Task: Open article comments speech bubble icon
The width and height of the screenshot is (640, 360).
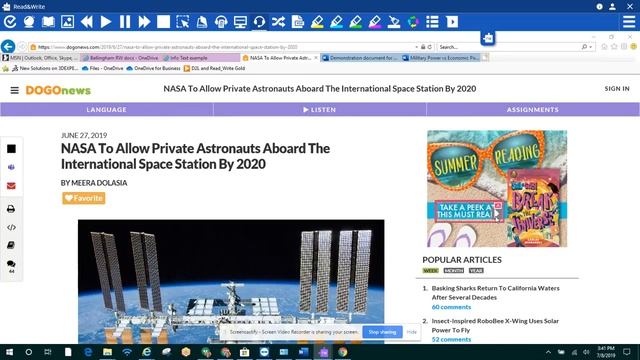Action: pos(11,264)
